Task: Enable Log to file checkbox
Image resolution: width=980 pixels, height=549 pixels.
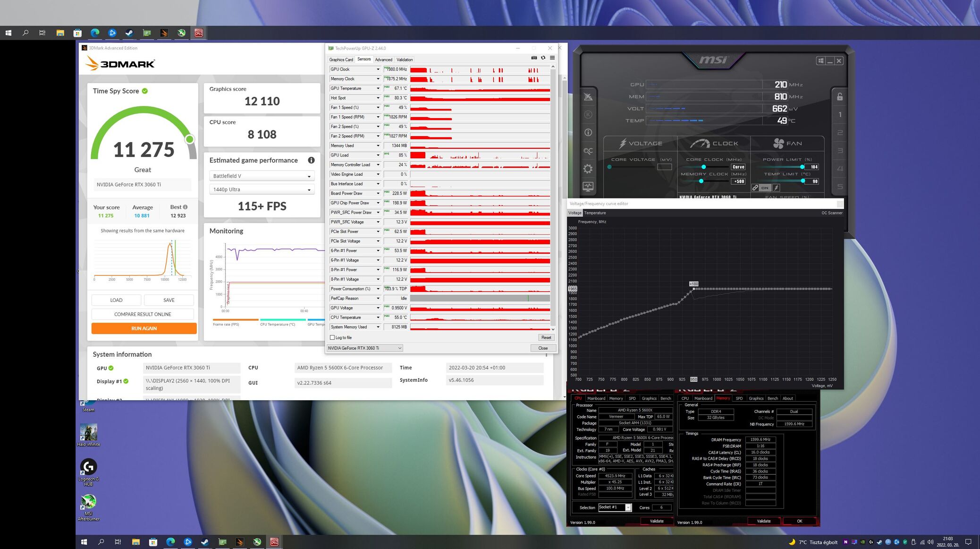Action: (332, 337)
